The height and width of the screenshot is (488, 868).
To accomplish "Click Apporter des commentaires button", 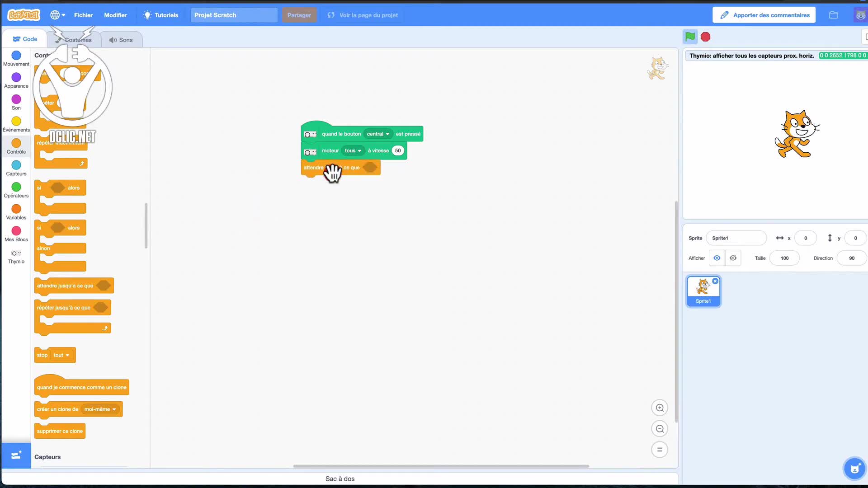I will tap(764, 15).
